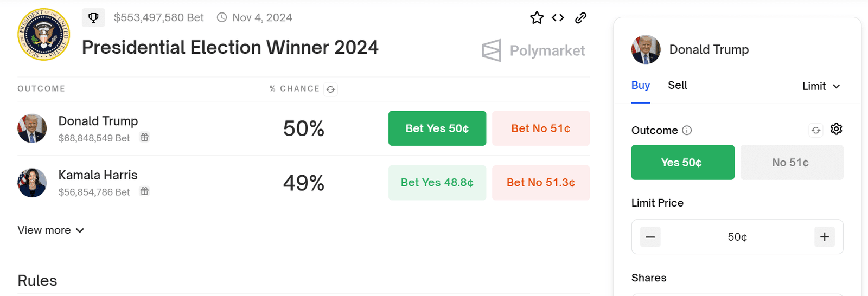Switch to the Sell tab
Viewport: 868px width, 296px height.
[677, 85]
